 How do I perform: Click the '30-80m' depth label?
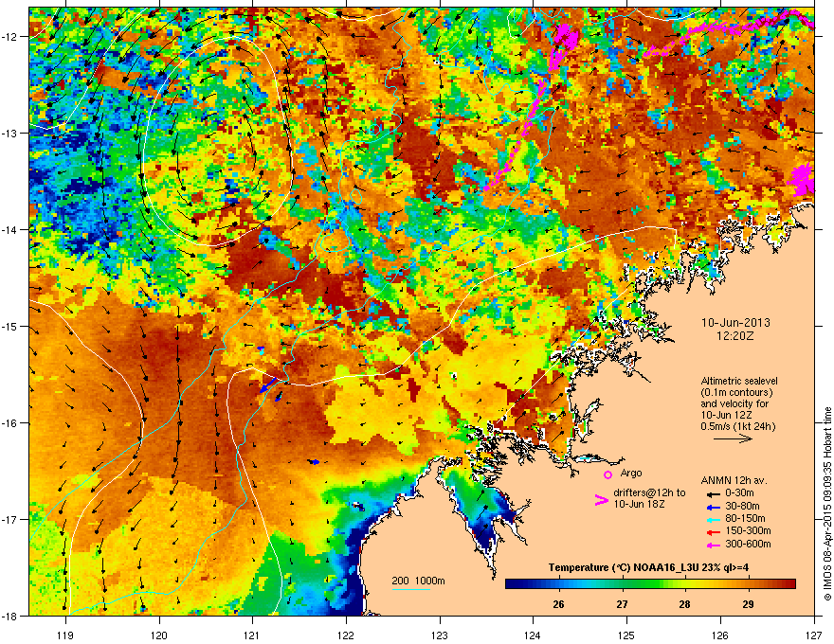[742, 507]
